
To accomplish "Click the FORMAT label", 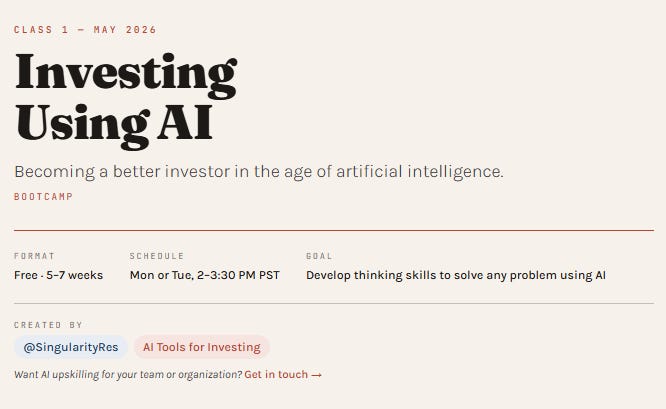I will pos(34,256).
